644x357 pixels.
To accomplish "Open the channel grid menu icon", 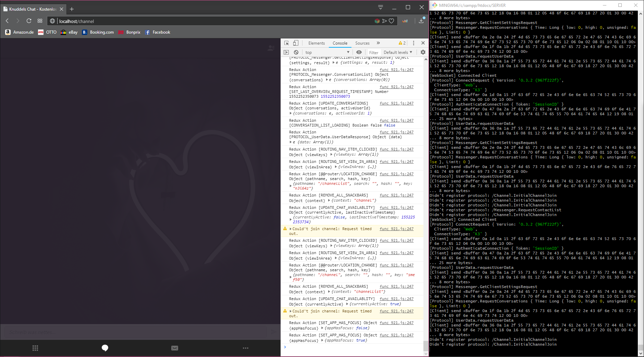I will tap(35, 348).
